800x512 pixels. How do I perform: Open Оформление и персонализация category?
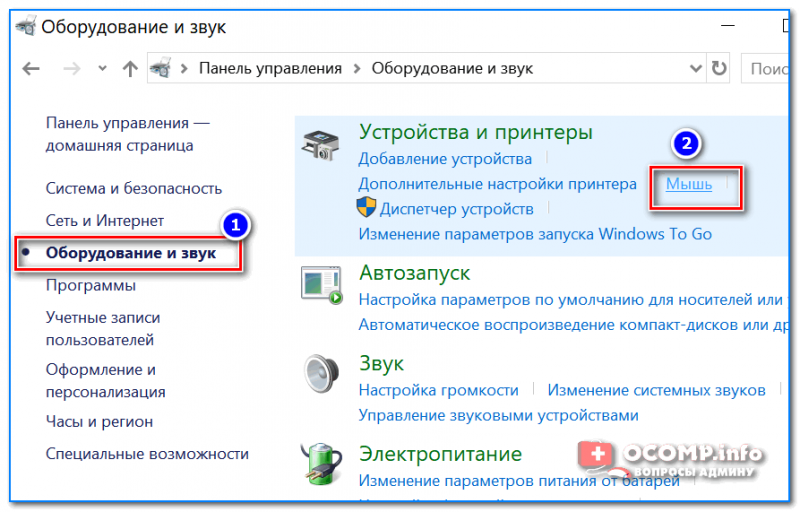[106, 380]
